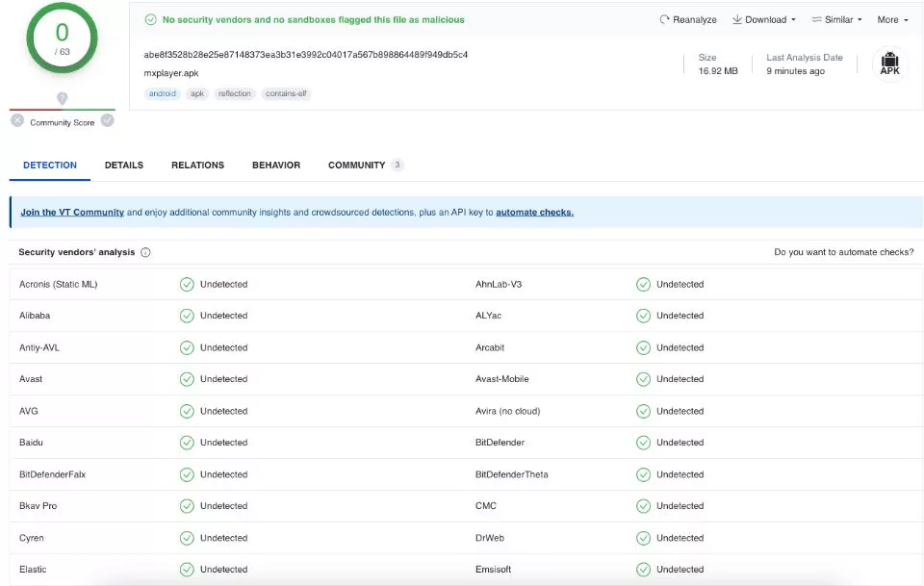Click the 16.92 MB size value
The height and width of the screenshot is (586, 924).
click(x=718, y=70)
